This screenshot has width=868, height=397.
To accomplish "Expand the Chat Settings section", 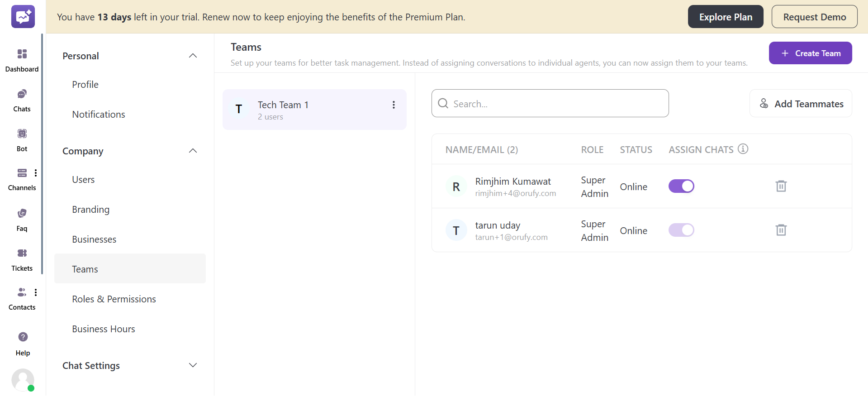I will point(193,365).
